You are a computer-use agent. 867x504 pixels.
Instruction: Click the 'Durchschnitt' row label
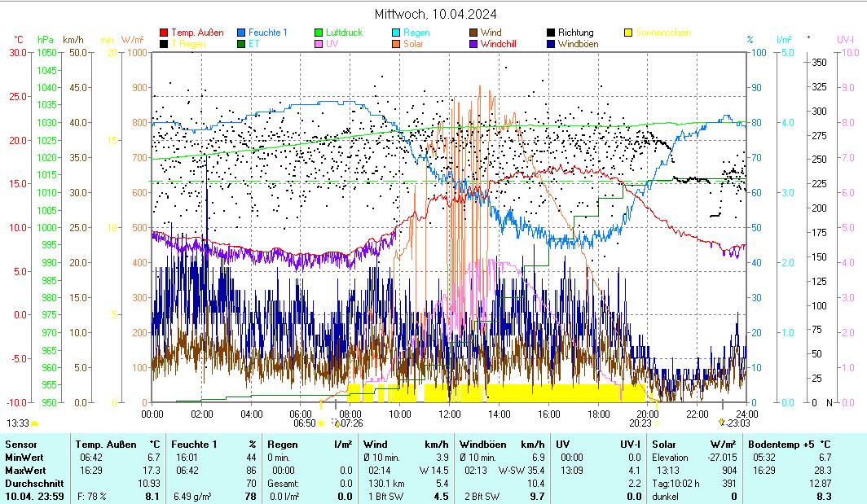(x=34, y=484)
